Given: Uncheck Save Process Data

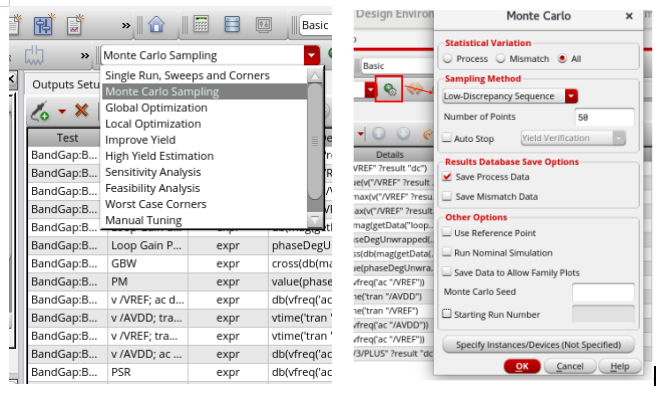Looking at the screenshot, I should tap(447, 177).
